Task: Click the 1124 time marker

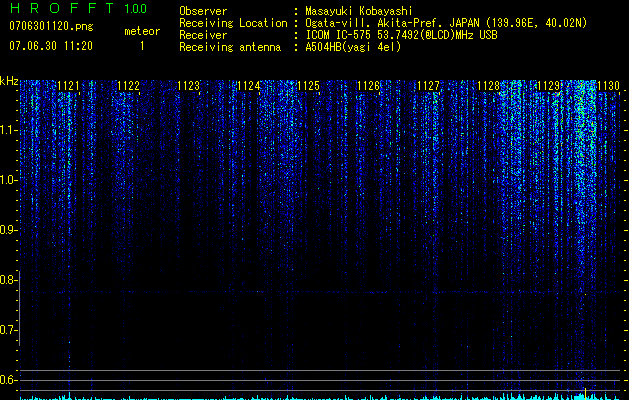Action: coord(248,86)
